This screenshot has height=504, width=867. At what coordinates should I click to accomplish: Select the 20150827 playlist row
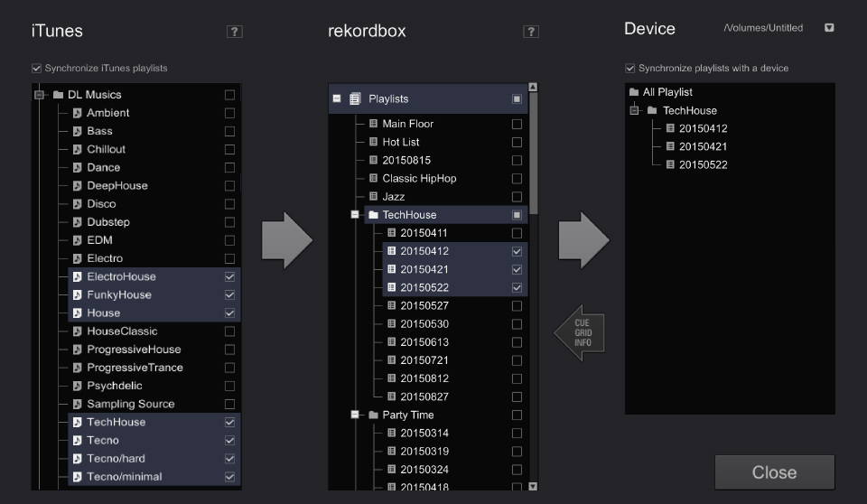pos(455,397)
